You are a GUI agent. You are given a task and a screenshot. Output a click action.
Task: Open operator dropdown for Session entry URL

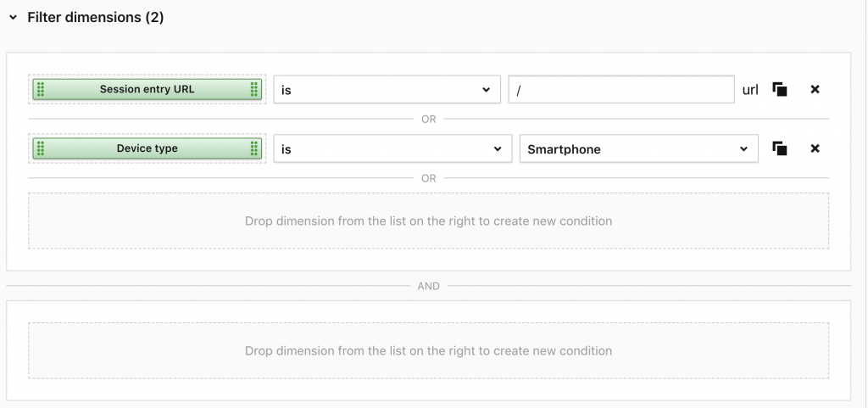point(386,89)
